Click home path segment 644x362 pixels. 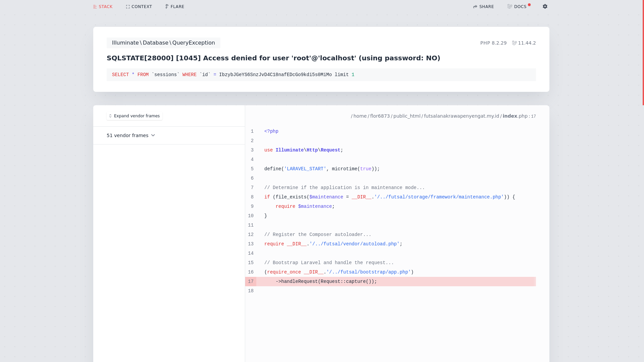click(x=360, y=116)
